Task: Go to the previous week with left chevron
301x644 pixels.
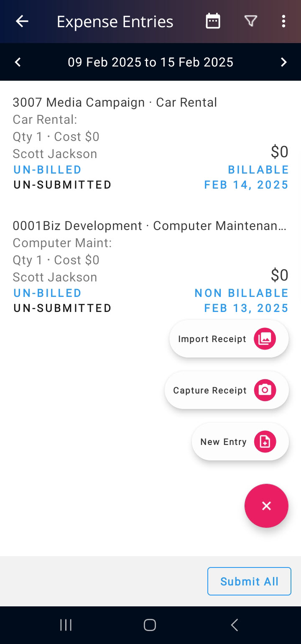Action: tap(18, 62)
